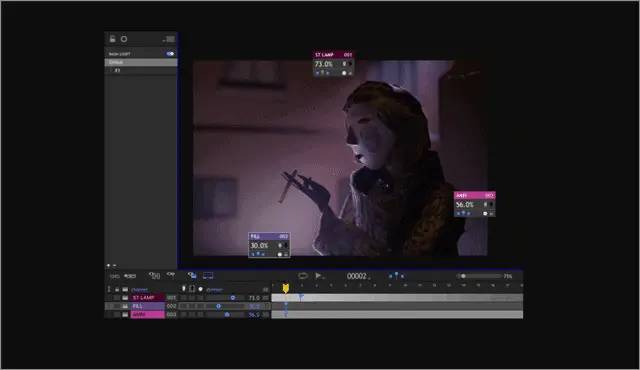Viewport: 640px width, 370px height.
Task: Select the highlighted program row in left panel
Action: point(141,62)
